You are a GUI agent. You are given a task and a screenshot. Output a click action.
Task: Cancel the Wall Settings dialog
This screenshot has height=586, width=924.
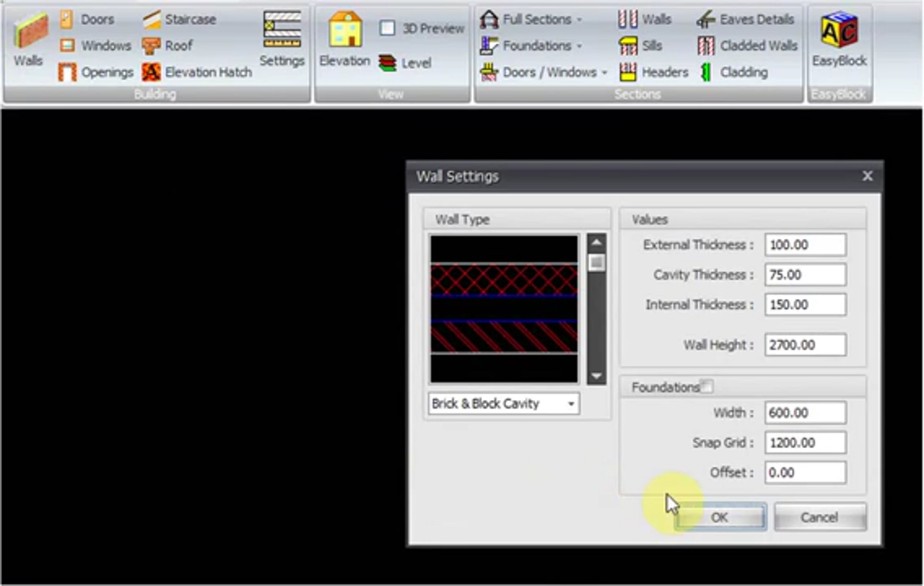click(820, 517)
